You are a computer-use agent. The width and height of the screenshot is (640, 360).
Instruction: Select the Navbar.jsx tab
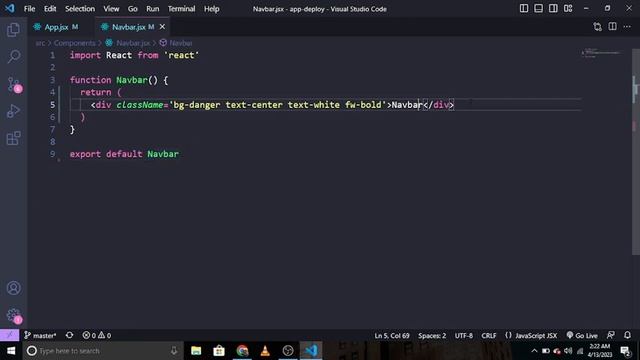[x=129, y=27]
